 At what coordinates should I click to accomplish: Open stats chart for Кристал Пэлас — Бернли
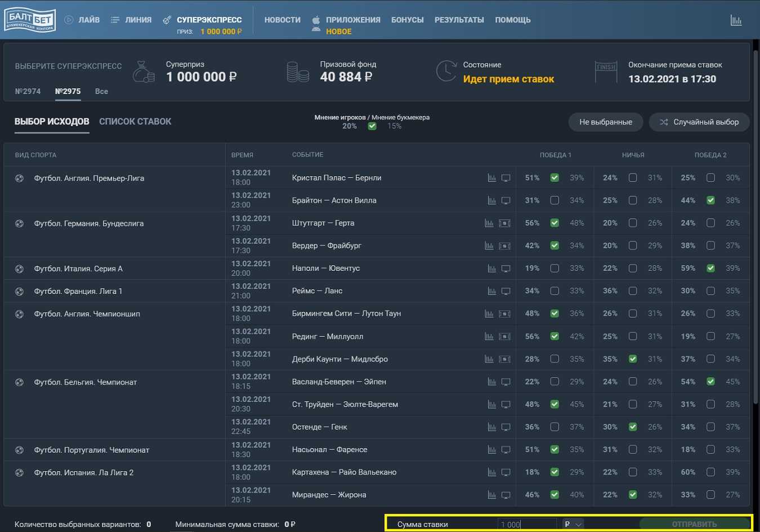[491, 178]
